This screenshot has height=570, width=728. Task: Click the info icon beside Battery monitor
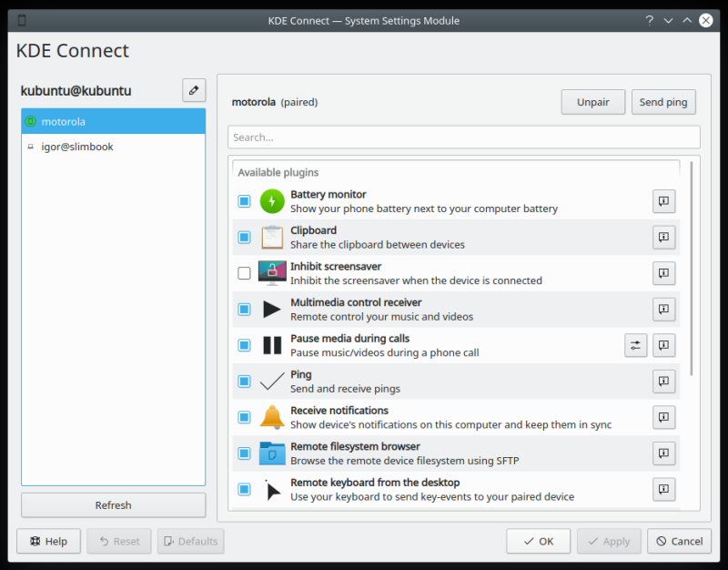[x=663, y=201]
